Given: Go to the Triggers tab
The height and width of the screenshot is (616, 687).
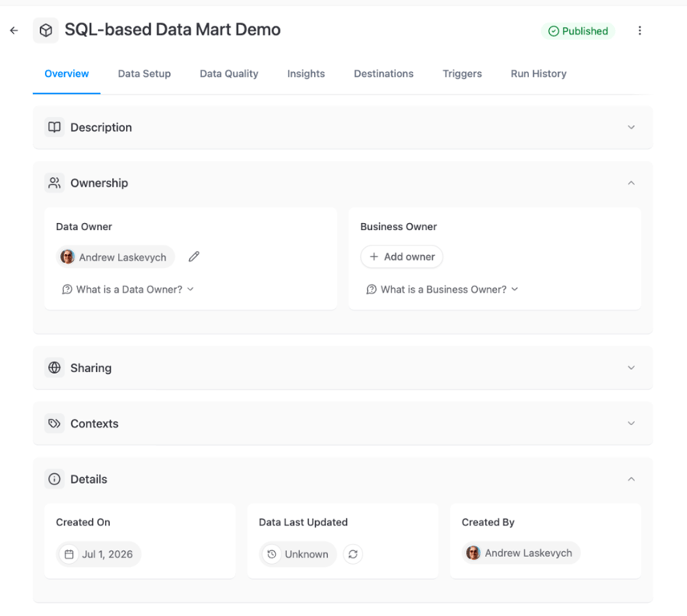Looking at the screenshot, I should (462, 74).
